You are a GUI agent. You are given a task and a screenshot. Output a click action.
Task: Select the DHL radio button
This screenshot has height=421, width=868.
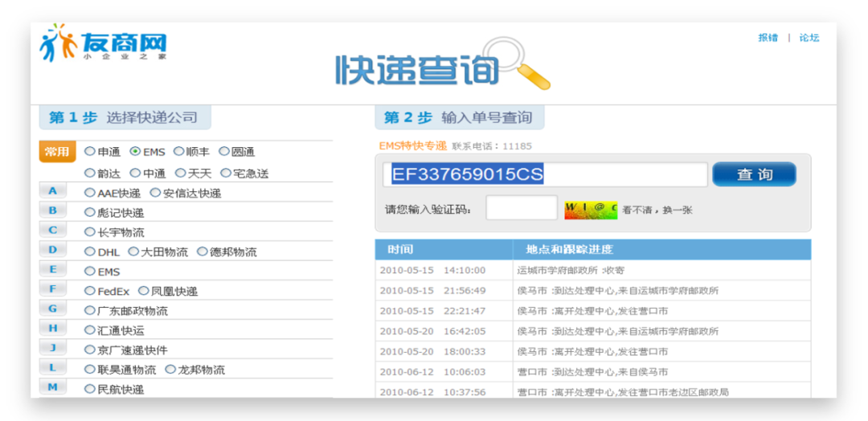click(x=90, y=251)
